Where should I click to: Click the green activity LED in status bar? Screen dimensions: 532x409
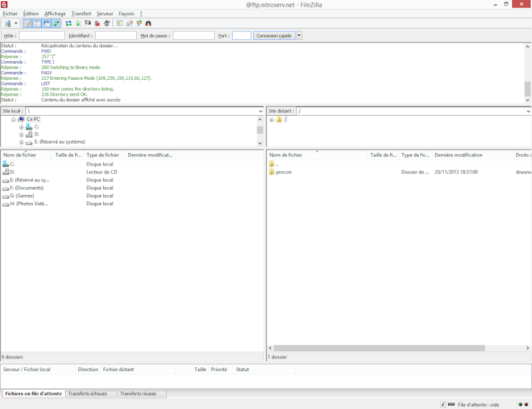pyautogui.click(x=520, y=404)
